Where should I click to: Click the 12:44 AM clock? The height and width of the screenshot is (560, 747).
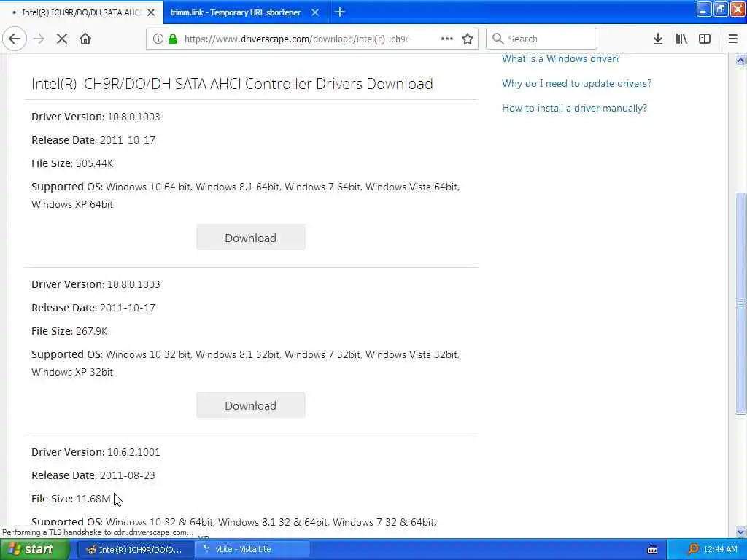coord(720,549)
